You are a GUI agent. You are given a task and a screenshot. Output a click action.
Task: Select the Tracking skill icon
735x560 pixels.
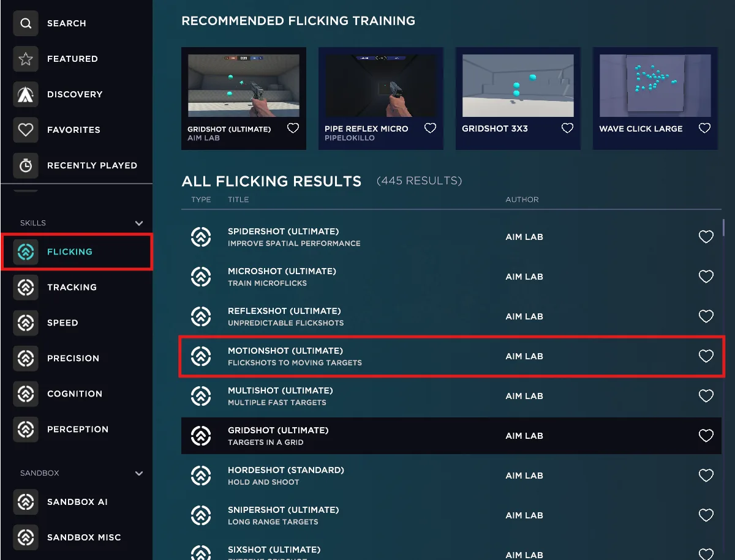tap(26, 288)
